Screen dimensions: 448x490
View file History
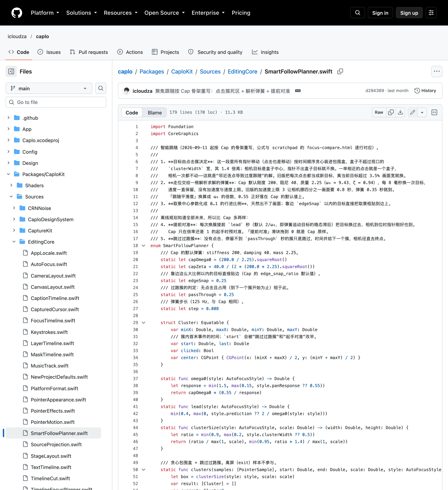(x=425, y=91)
